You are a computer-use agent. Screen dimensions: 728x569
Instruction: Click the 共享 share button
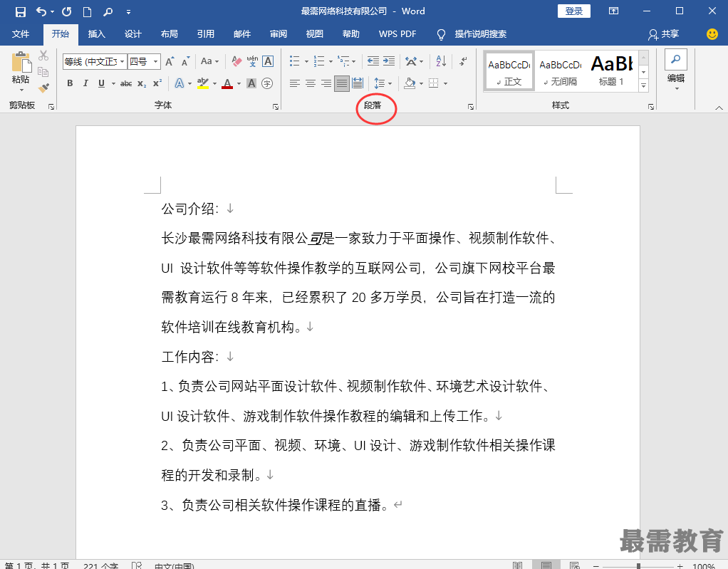pos(664,34)
